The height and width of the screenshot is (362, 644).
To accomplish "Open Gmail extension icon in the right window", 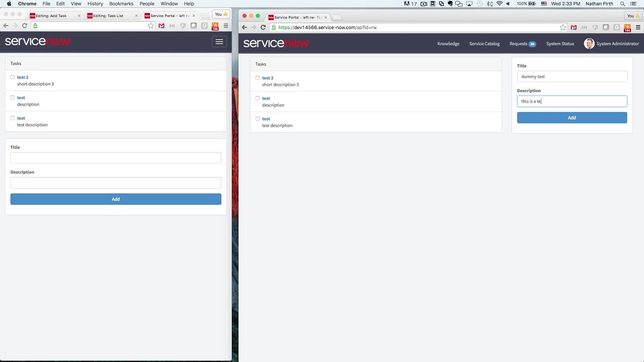I will (x=574, y=27).
